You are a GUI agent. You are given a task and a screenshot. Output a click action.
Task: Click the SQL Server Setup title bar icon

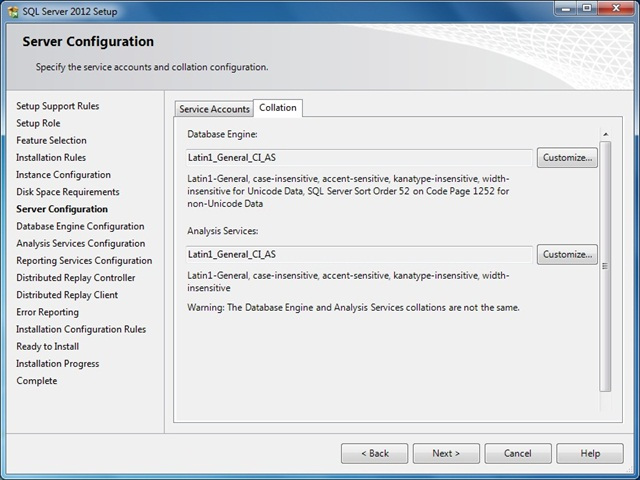click(13, 11)
